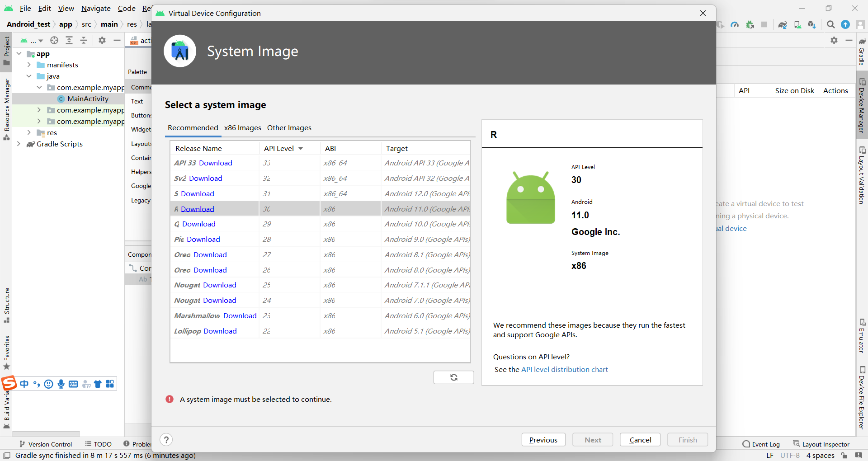The image size is (868, 461).
Task: Open the Code menu
Action: [127, 8]
